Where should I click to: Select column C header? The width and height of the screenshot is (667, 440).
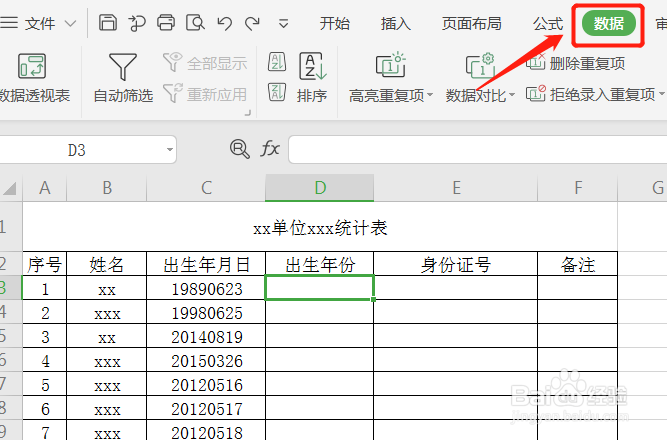[206, 188]
